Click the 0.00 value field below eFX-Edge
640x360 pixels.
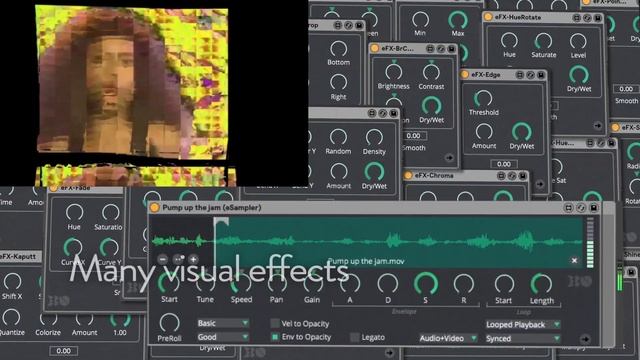point(504,164)
